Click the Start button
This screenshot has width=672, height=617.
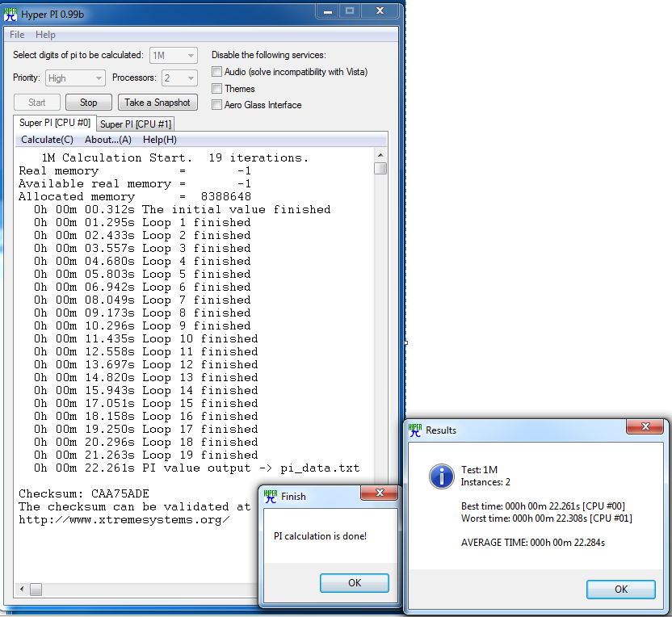coord(36,102)
